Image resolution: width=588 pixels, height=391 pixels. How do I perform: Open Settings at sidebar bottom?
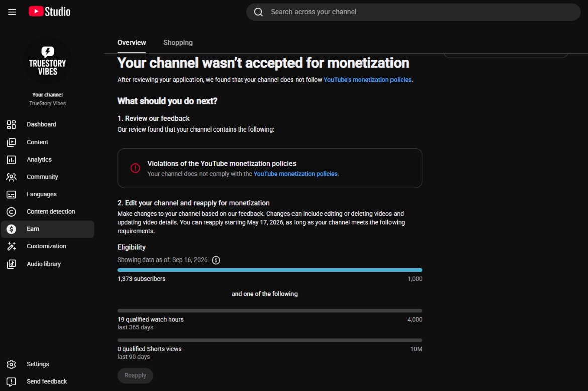(48, 364)
